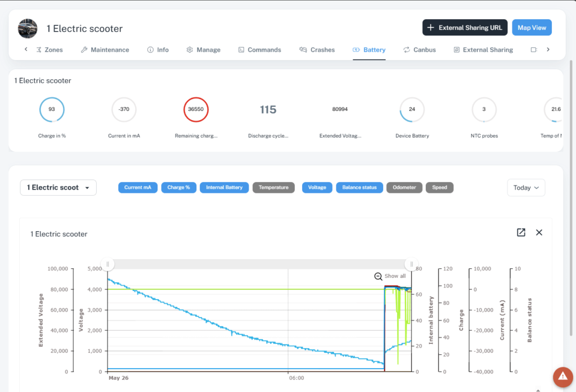Click the red warning alert button
This screenshot has height=392, width=576.
pos(562,377)
